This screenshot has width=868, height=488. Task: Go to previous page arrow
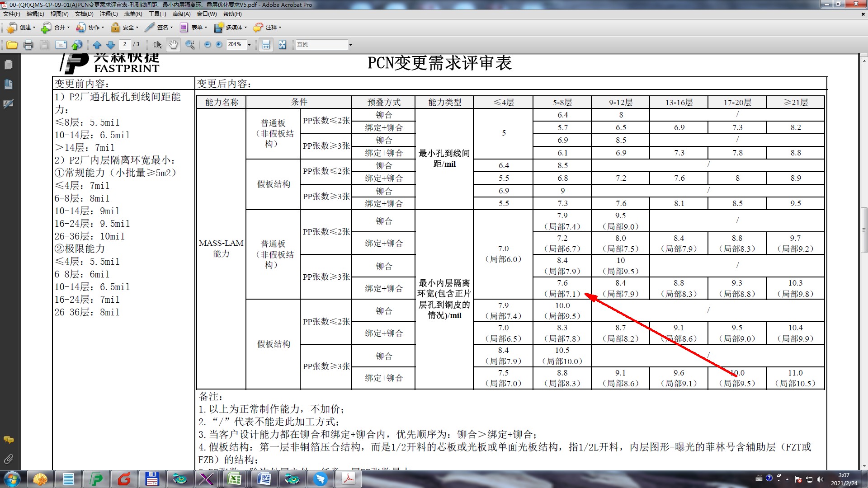pyautogui.click(x=97, y=45)
